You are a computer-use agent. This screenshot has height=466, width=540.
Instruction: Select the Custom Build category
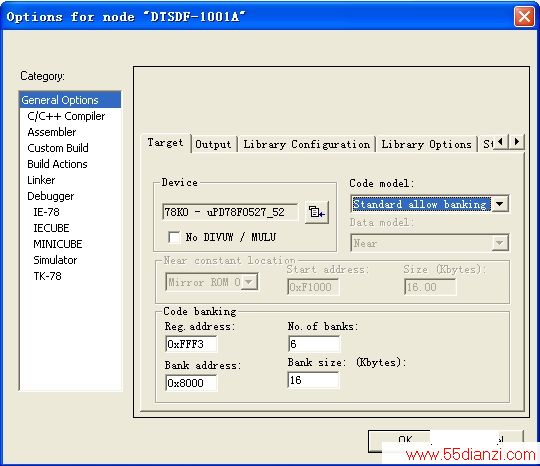pyautogui.click(x=58, y=148)
